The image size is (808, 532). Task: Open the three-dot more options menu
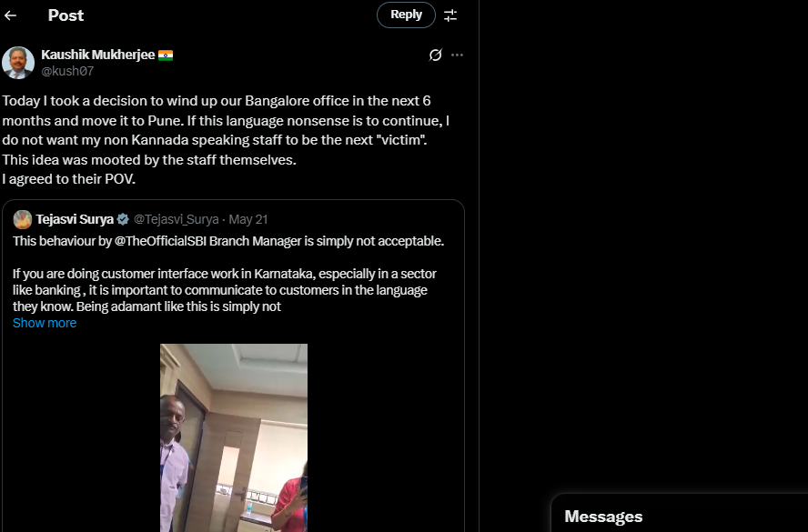[457, 55]
